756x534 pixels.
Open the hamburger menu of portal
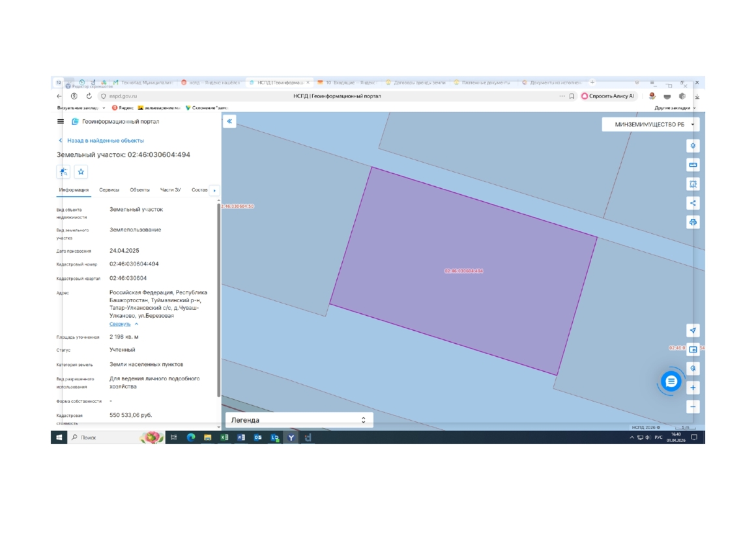coord(61,122)
